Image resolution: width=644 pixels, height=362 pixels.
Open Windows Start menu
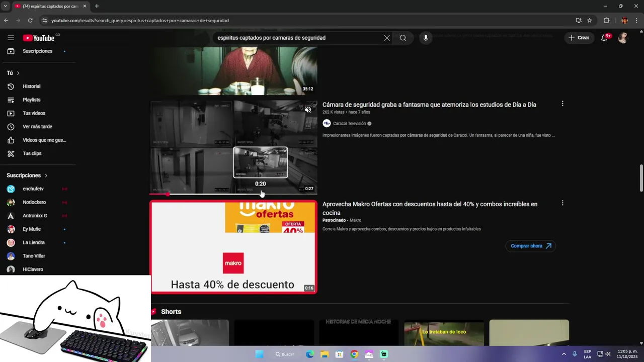click(260, 354)
